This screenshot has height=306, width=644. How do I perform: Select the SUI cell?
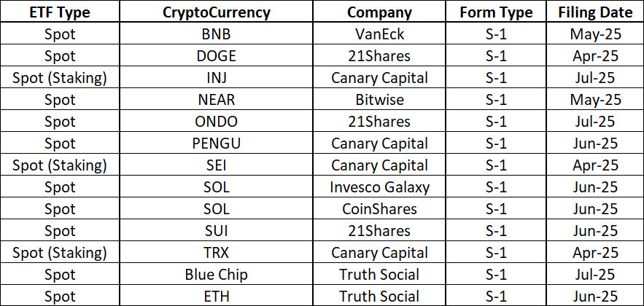[x=217, y=230]
